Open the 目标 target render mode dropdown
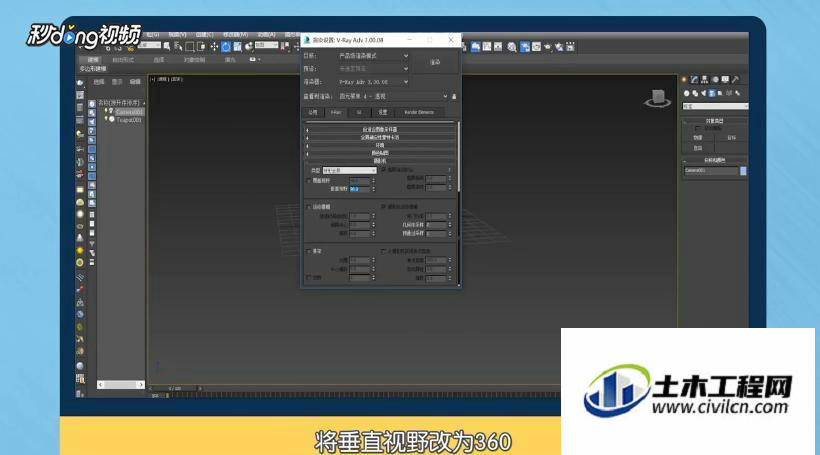 tap(373, 55)
